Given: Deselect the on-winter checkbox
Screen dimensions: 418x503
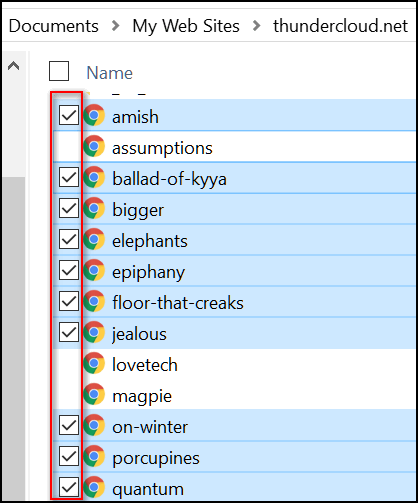Looking at the screenshot, I should 69,425.
